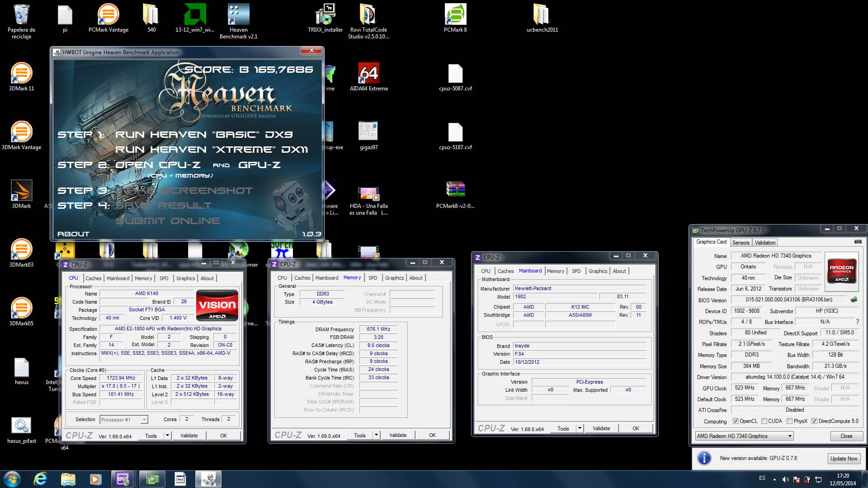Open the cpuz-5187.cvf file
The width and height of the screenshot is (868, 488).
[x=455, y=136]
